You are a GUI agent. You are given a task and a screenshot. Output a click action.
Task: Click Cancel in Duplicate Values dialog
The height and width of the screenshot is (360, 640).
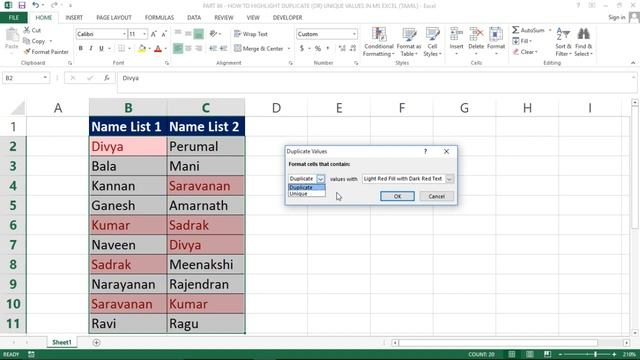(x=436, y=196)
